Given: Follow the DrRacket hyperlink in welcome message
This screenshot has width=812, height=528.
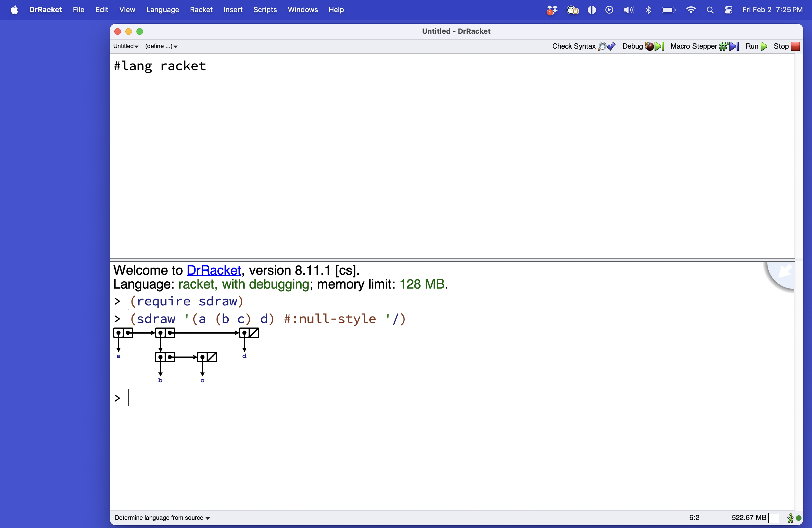Looking at the screenshot, I should (214, 270).
